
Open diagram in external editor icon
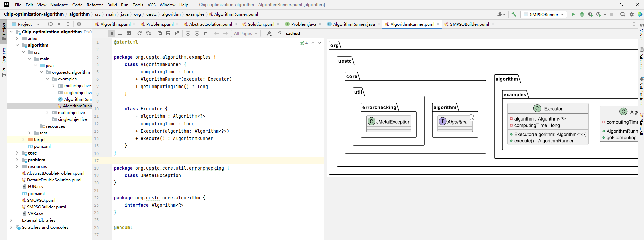tap(177, 33)
